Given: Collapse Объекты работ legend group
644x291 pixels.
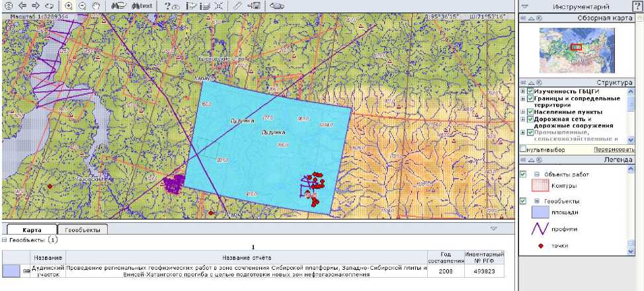Looking at the screenshot, I should coord(537,175).
